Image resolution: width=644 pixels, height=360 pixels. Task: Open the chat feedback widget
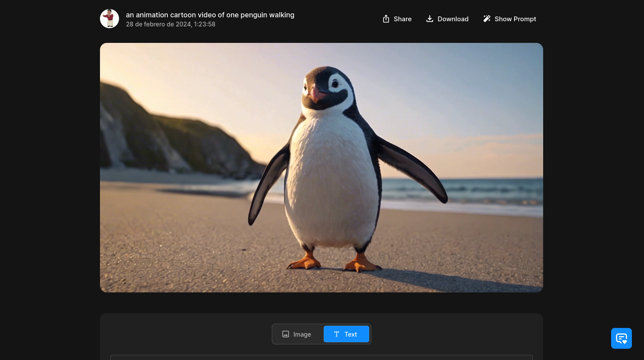tap(621, 338)
